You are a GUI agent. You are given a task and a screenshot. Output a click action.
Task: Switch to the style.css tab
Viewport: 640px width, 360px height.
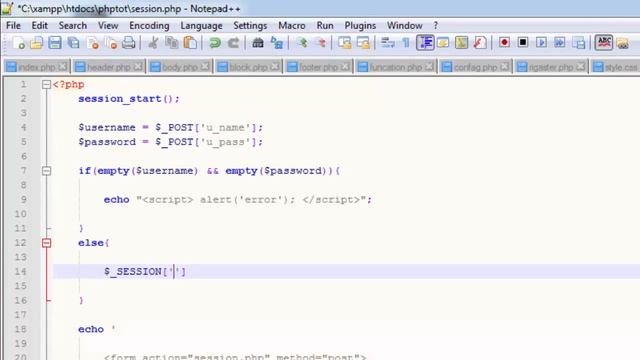pos(616,67)
